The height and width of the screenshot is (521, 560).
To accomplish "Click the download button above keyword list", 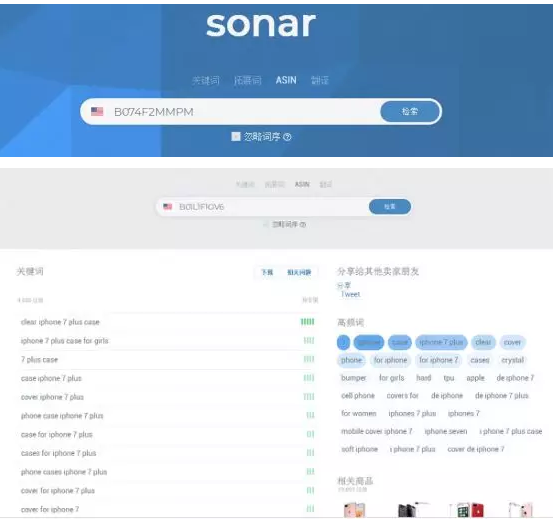I will point(267,272).
